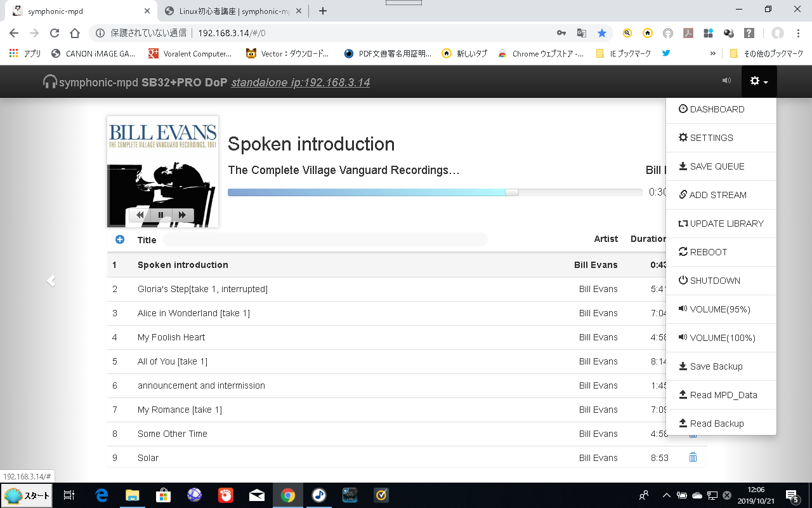
Task: Click the speaker volume icon in navbar
Action: click(x=726, y=81)
